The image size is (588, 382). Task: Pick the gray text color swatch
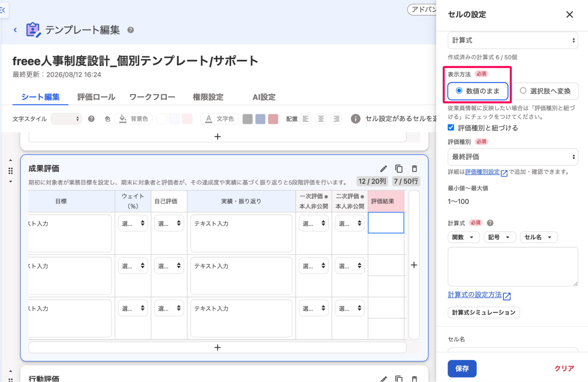247,119
